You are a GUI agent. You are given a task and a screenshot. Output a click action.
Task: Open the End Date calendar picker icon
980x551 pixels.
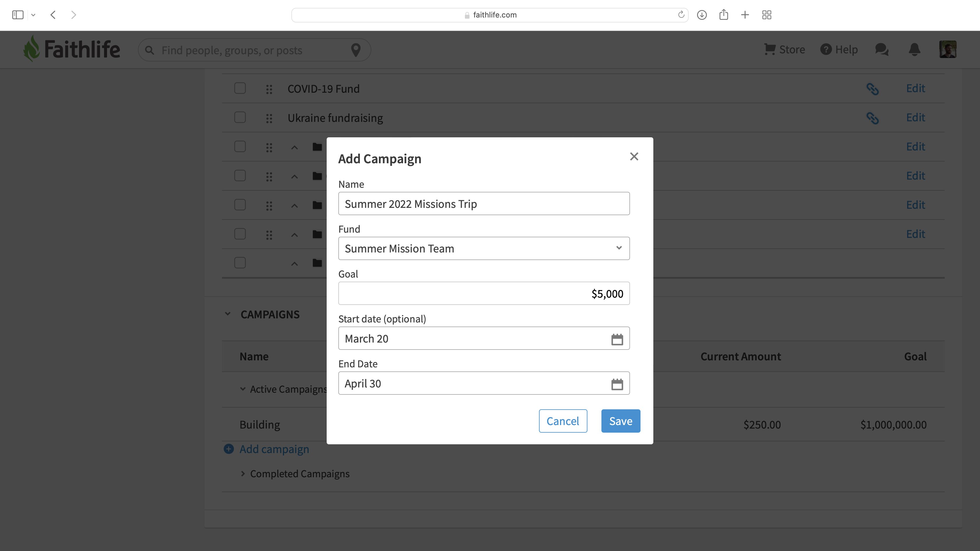pos(617,384)
